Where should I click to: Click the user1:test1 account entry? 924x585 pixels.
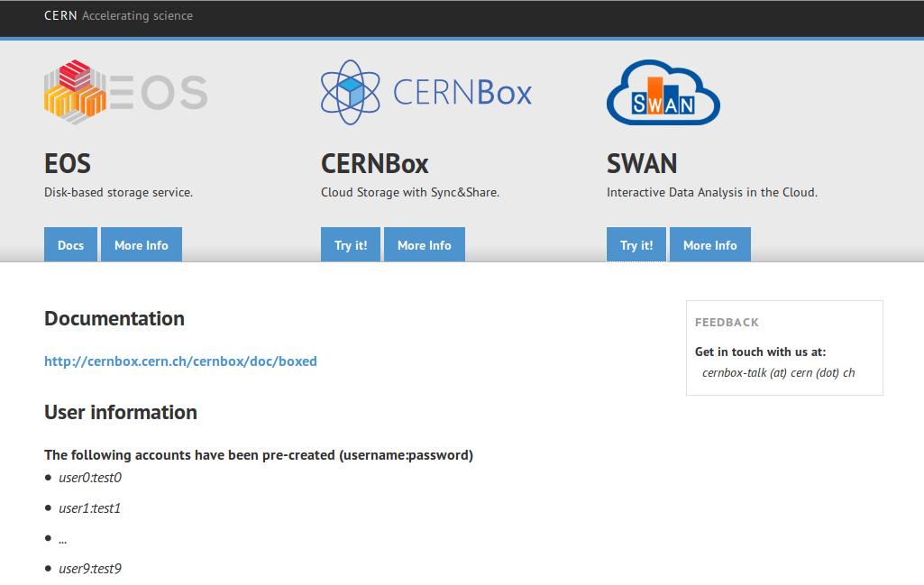point(90,508)
